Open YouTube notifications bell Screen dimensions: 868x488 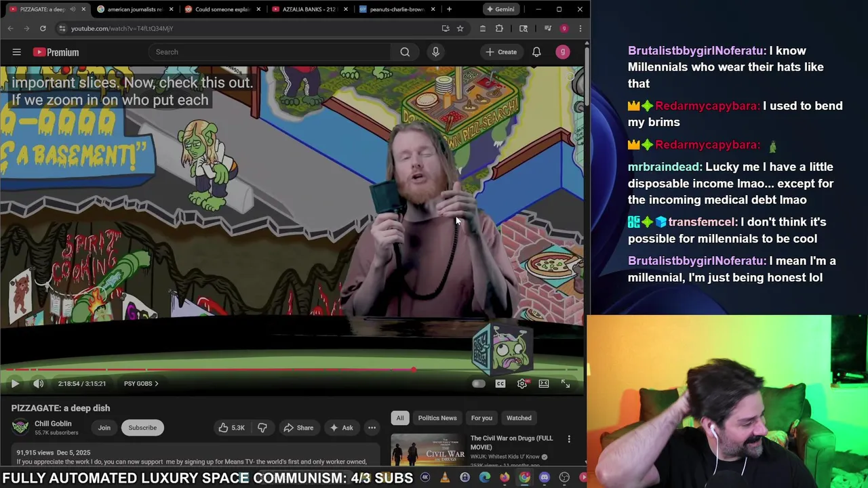coord(536,52)
